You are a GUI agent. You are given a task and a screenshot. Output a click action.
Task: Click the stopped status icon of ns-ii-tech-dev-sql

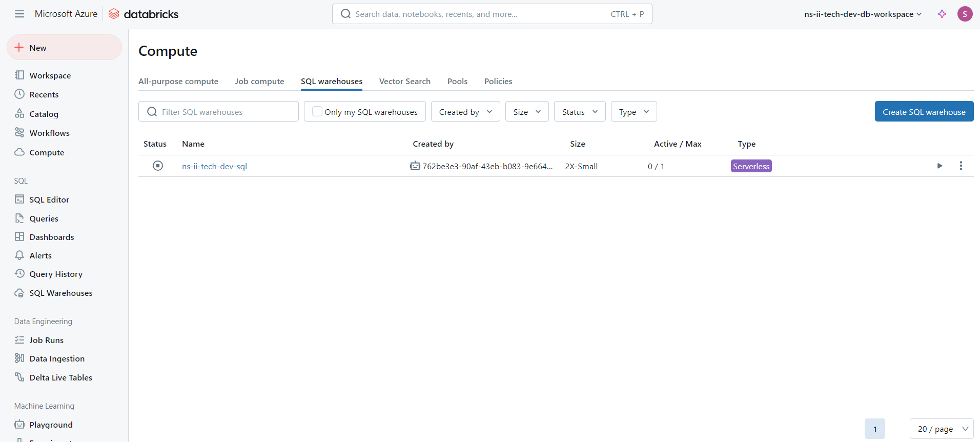click(158, 166)
